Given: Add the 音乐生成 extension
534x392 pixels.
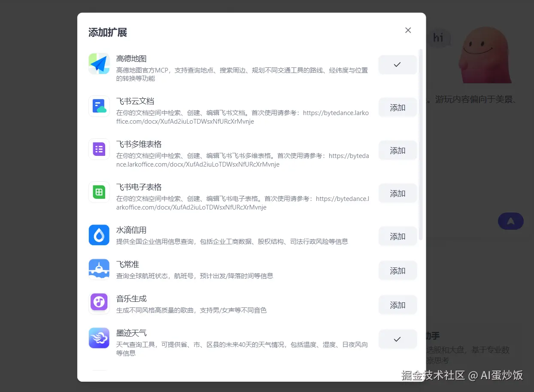Looking at the screenshot, I should tap(397, 305).
